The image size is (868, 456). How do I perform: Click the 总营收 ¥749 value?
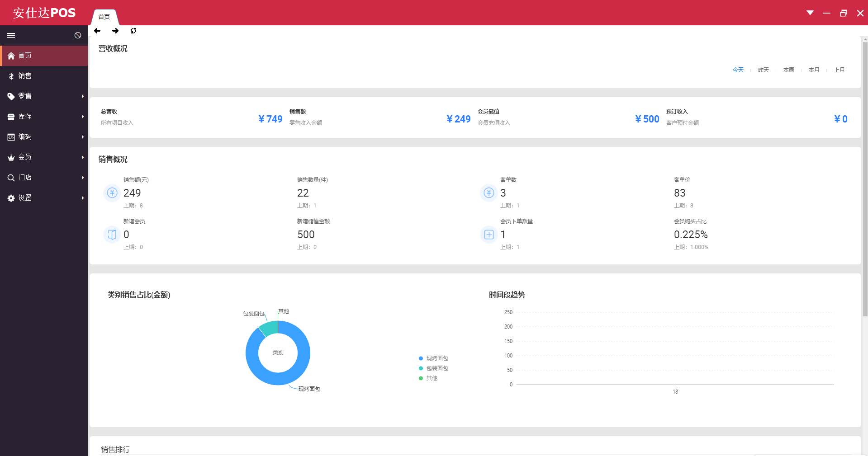click(270, 119)
